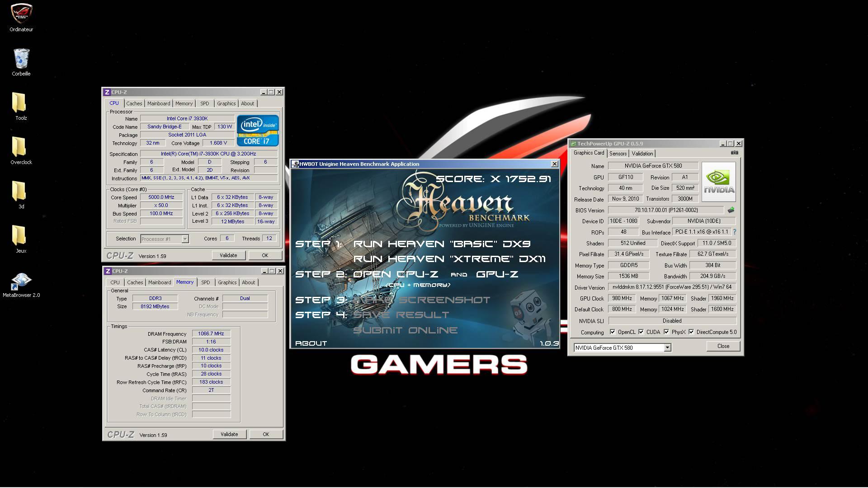
Task: Click the BIOS save icon in GPU-Z
Action: click(731, 210)
